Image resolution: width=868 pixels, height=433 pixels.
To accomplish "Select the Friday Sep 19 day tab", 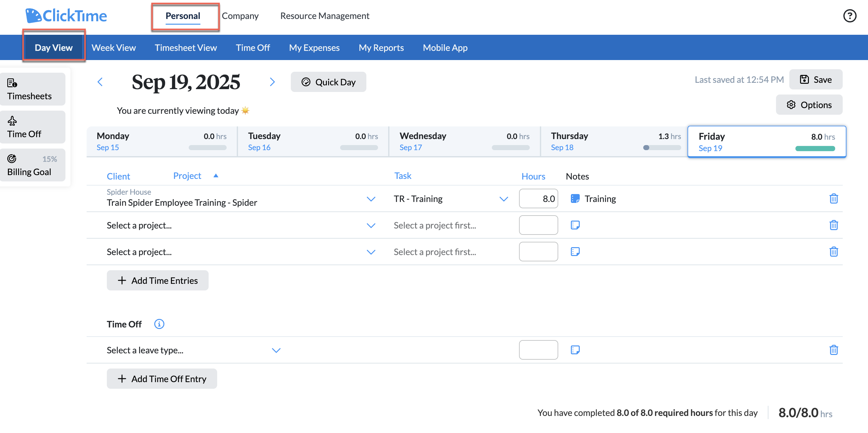I will click(767, 142).
